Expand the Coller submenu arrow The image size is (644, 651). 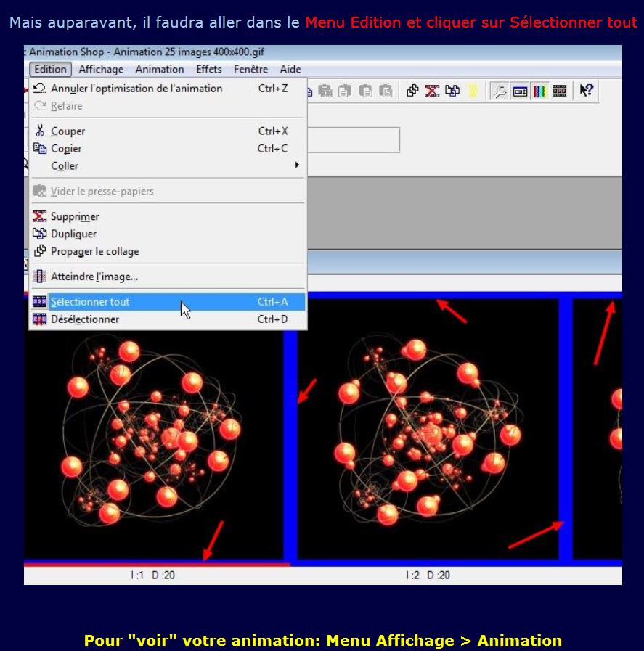pos(296,165)
